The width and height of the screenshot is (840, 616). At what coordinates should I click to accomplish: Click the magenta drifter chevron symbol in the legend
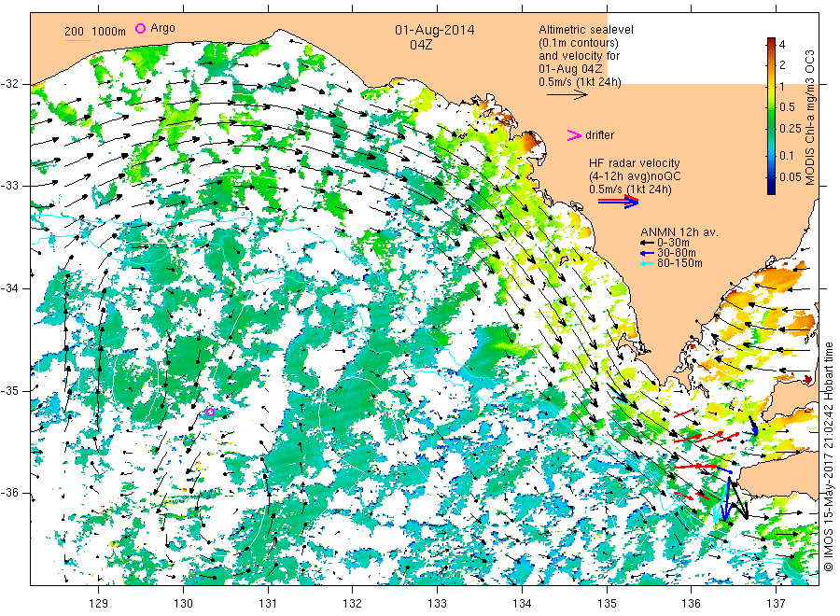(x=574, y=135)
